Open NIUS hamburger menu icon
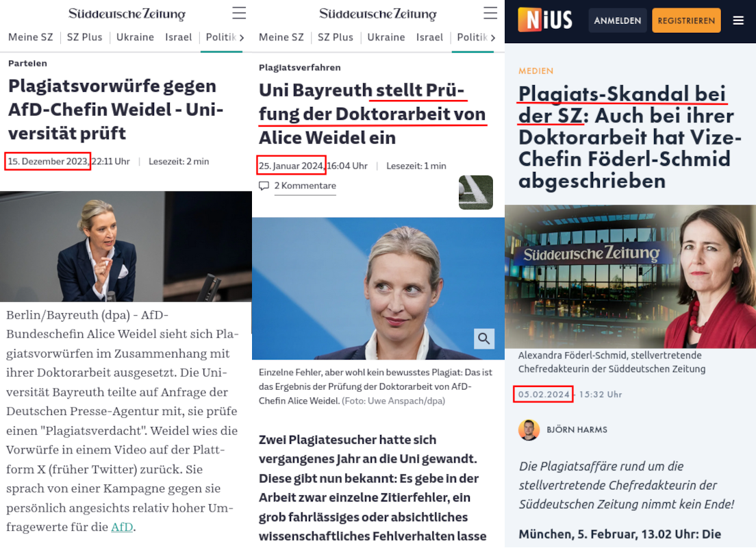Viewport: 756px width, 548px height. tap(738, 21)
